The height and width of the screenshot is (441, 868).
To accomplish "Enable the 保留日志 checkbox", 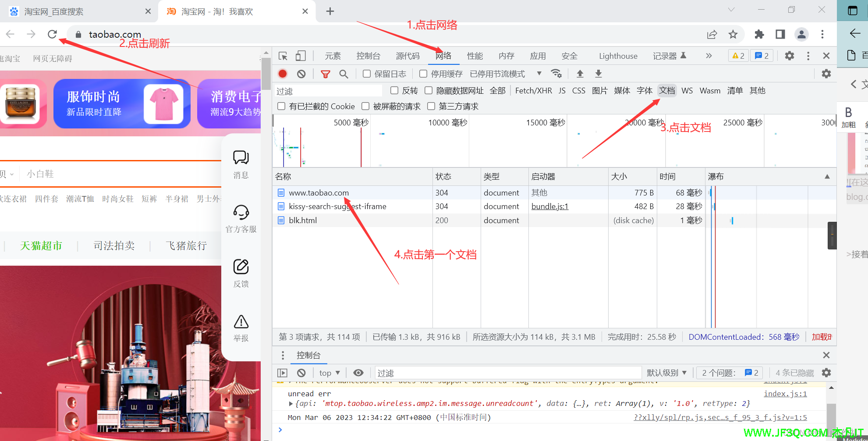I will point(367,74).
